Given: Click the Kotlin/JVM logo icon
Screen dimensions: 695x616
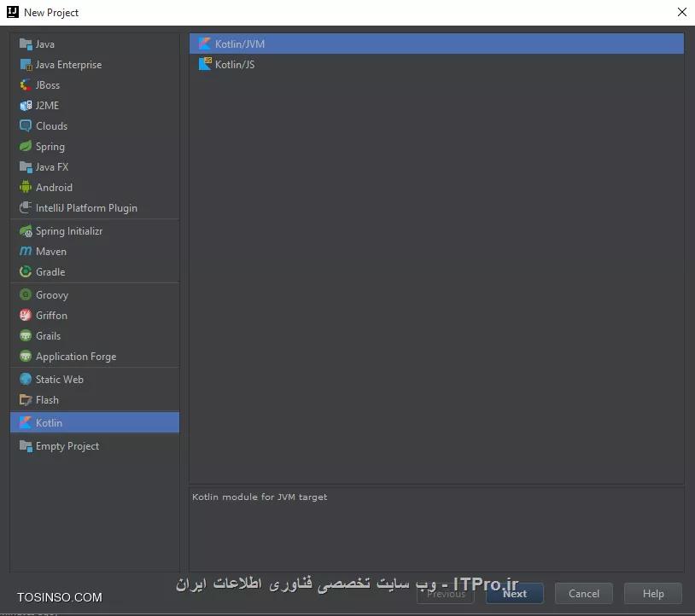Looking at the screenshot, I should point(205,44).
